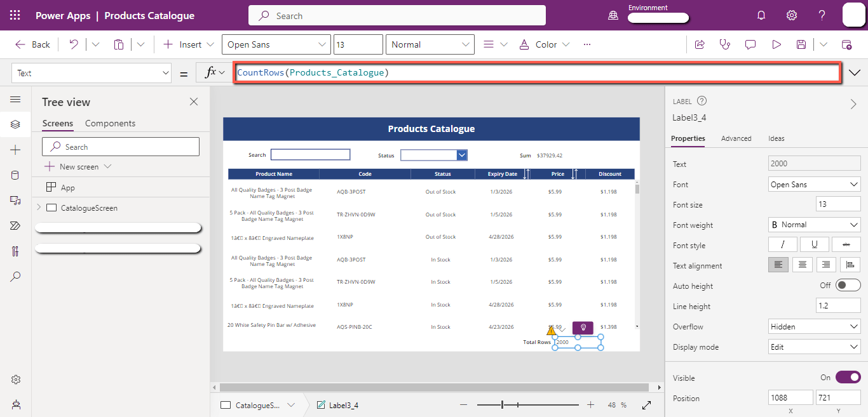Toggle strikethrough font style

pos(846,244)
